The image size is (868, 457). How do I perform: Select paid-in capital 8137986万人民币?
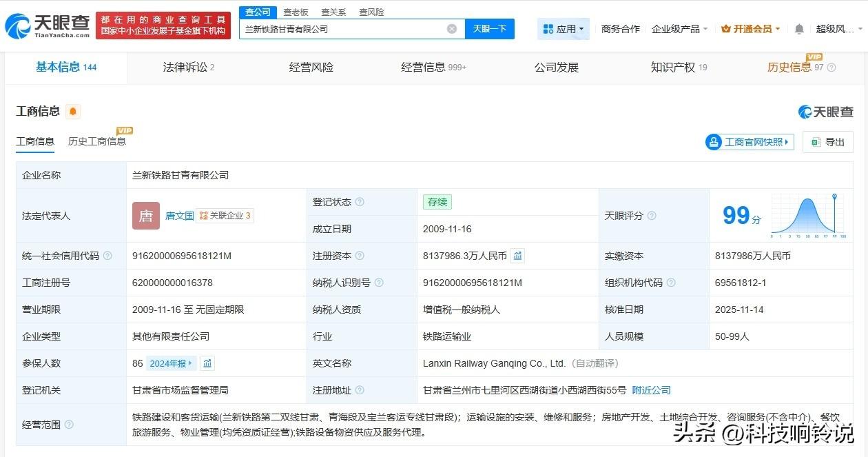753,256
